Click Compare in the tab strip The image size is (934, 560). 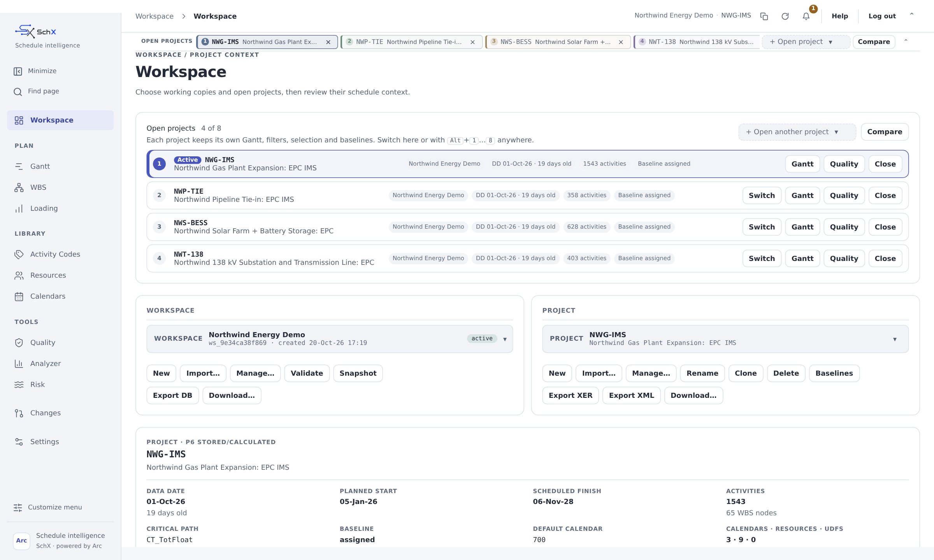click(x=874, y=42)
